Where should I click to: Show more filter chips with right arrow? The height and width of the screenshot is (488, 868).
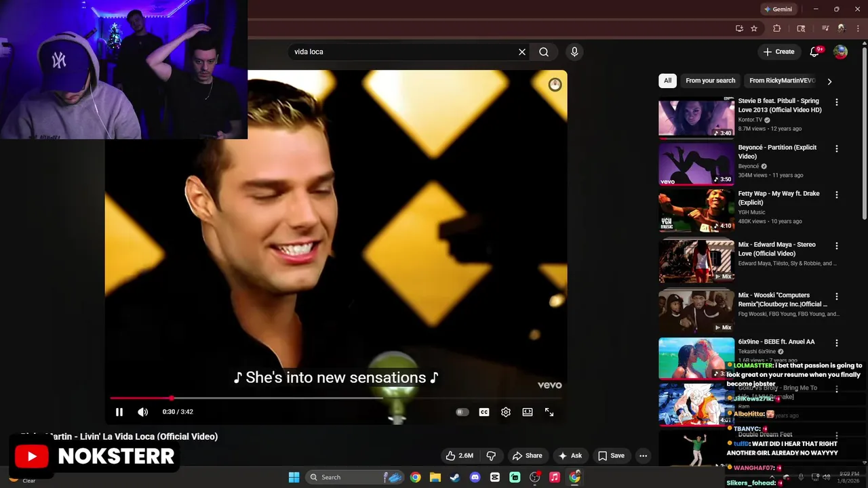coord(829,81)
